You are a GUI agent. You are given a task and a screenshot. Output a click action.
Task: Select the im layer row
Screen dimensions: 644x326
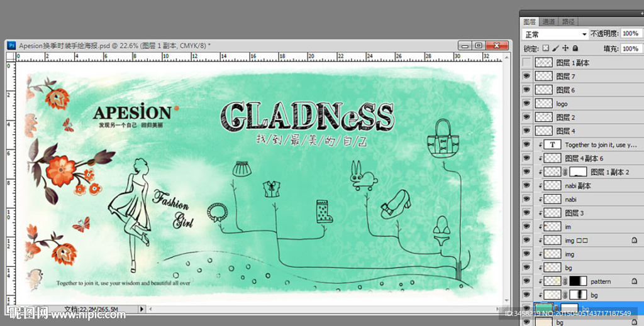point(582,226)
